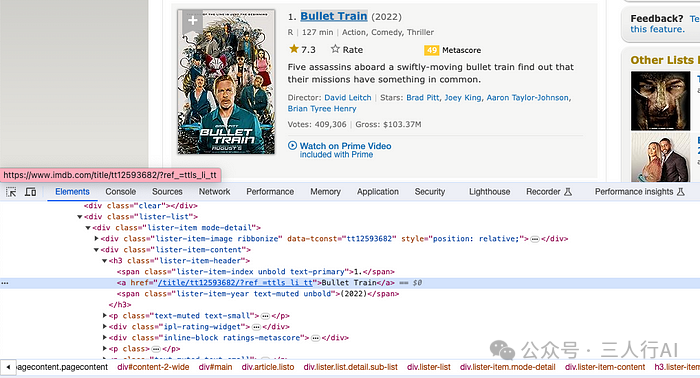Click the pagecontent.pagecontent breadcrumb
700x378 pixels.
[x=62, y=367]
